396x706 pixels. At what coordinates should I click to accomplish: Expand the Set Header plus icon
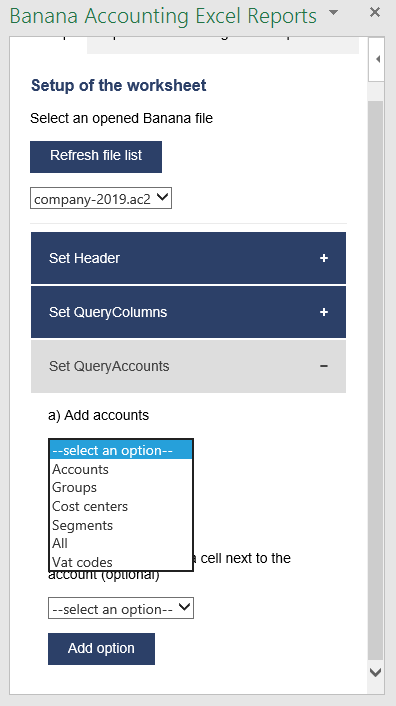324,258
